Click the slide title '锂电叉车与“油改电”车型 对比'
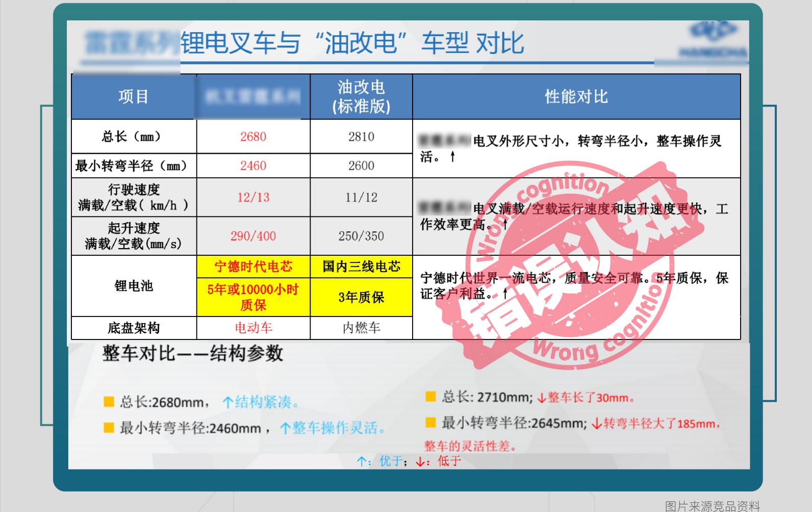Image resolution: width=812 pixels, height=512 pixels. (x=352, y=42)
